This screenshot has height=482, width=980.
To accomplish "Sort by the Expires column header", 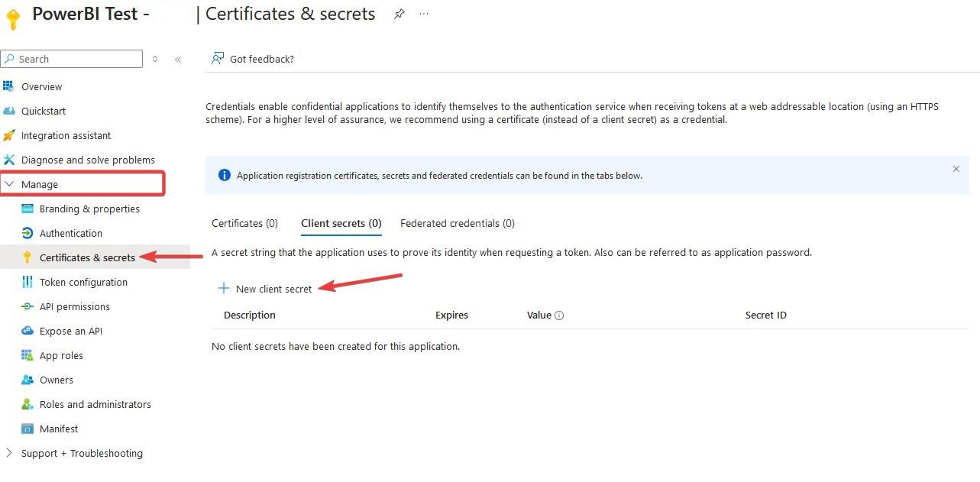I will click(x=451, y=315).
